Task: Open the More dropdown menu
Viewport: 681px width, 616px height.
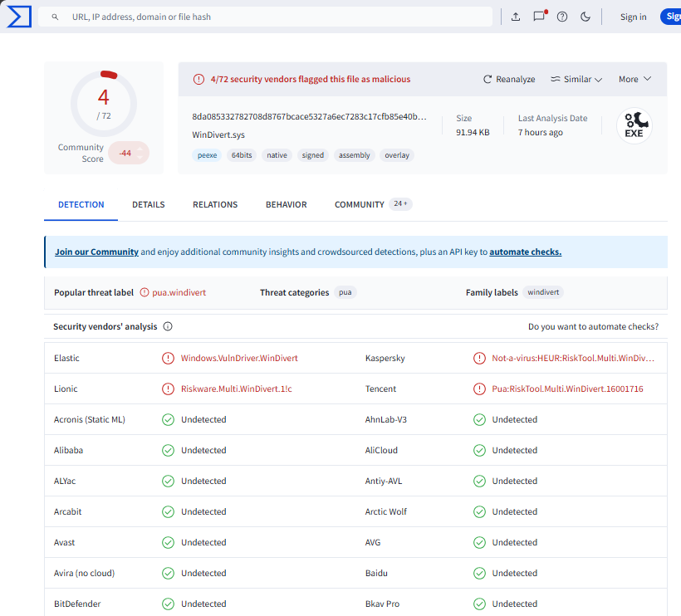Action: click(634, 80)
